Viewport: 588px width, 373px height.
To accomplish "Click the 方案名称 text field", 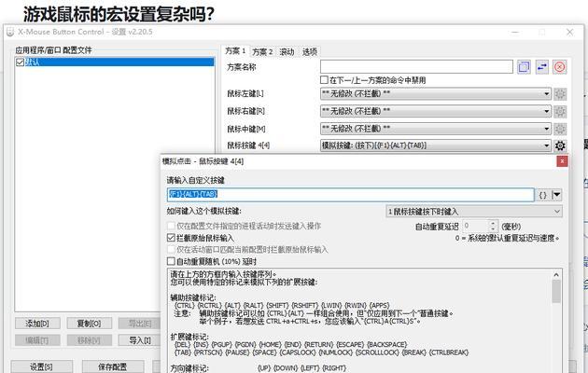I will click(x=416, y=67).
